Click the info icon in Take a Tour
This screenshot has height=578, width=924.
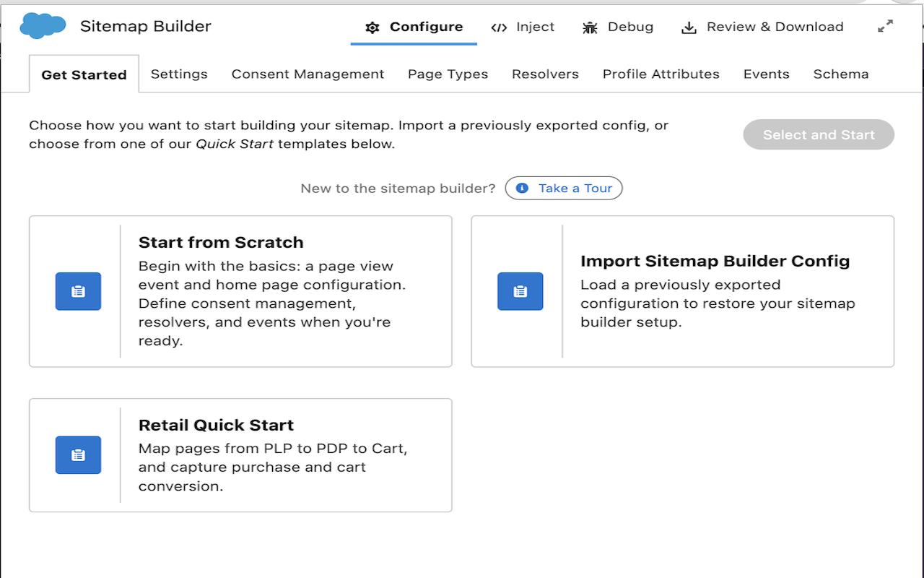point(522,188)
